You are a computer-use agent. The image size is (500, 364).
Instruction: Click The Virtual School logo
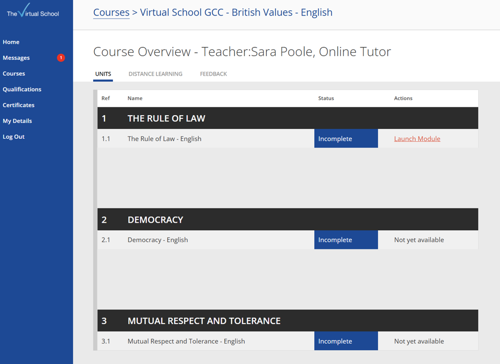tap(33, 11)
